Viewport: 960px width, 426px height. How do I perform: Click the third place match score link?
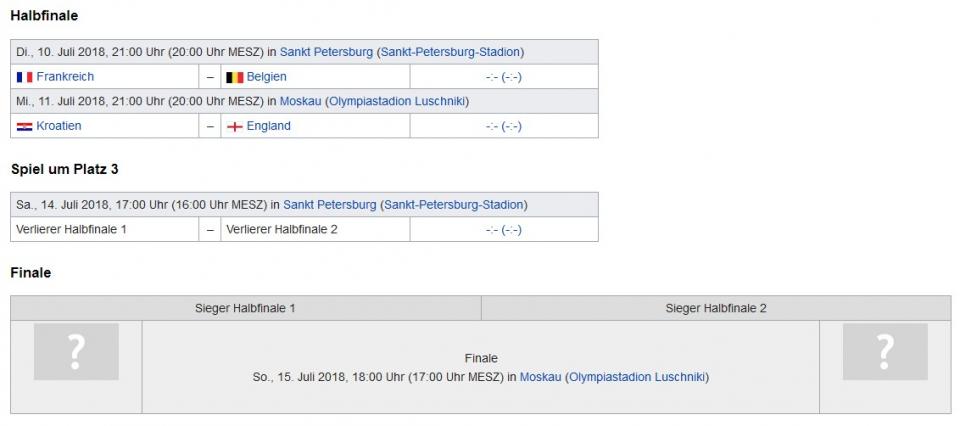pyautogui.click(x=503, y=230)
